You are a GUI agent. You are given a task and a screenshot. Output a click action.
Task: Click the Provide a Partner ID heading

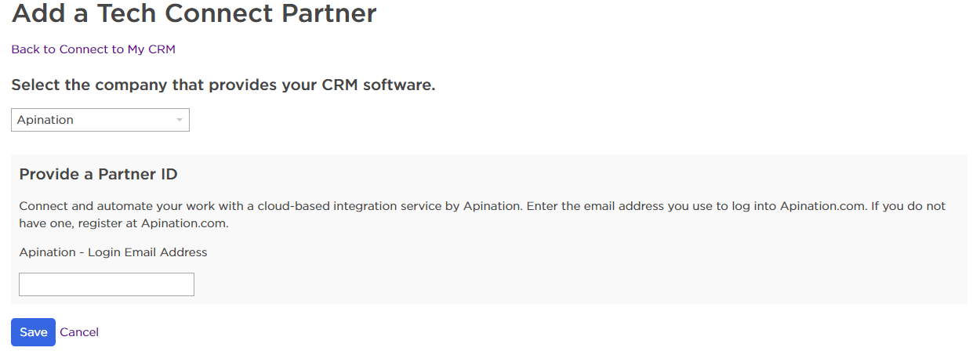(98, 174)
